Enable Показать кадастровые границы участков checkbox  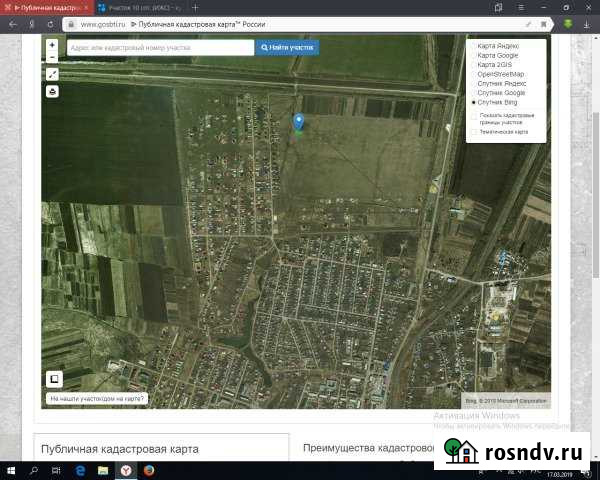click(x=474, y=115)
